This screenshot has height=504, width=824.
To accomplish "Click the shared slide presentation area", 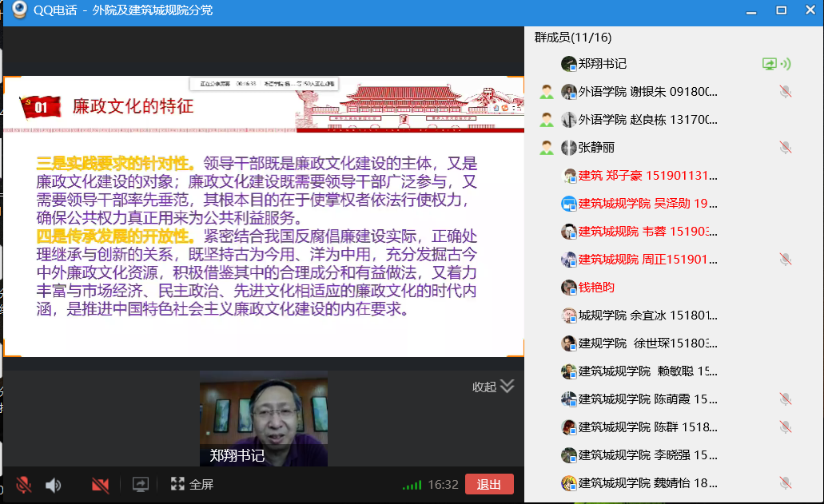I will (264, 216).
